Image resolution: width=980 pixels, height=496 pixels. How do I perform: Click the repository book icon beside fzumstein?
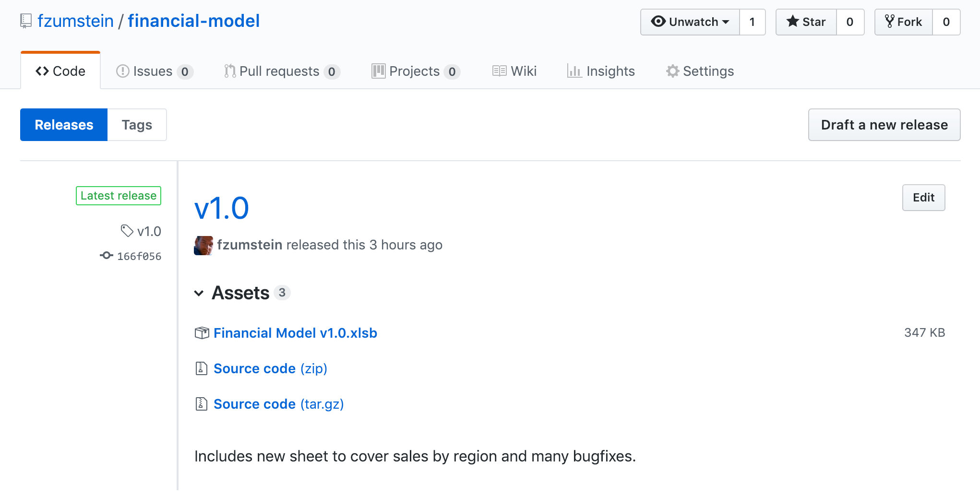(26, 21)
